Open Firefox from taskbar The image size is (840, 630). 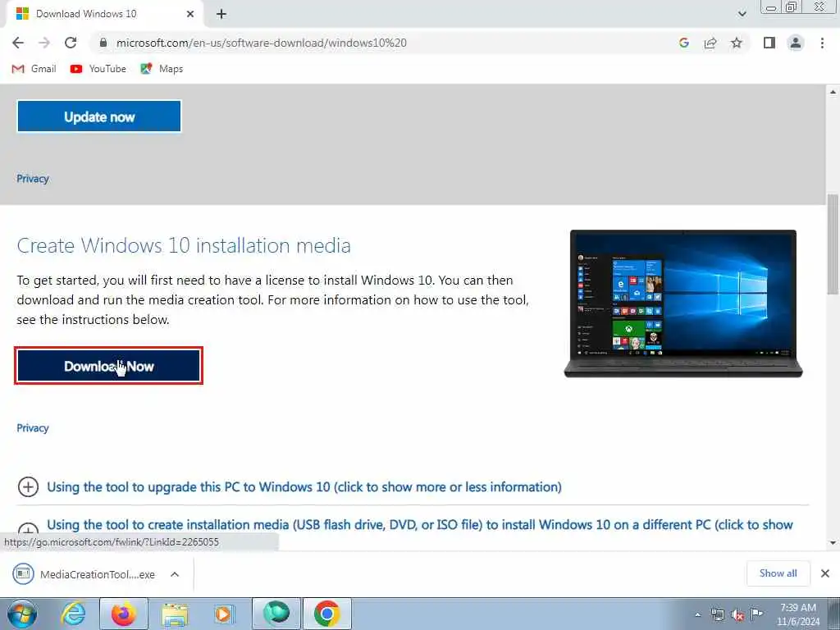pos(124,614)
